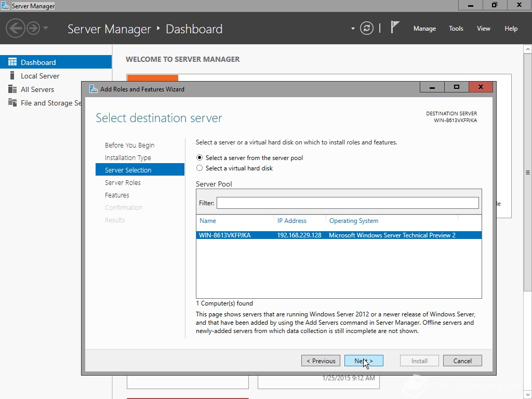Click the refresh icon in Server Manager header
532x399 pixels.
[x=366, y=28]
